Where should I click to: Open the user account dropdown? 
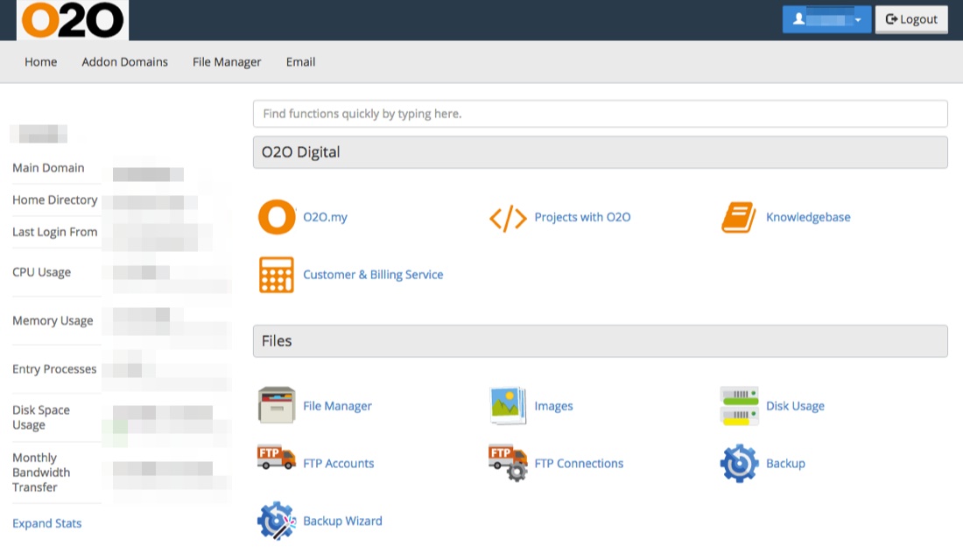(826, 19)
